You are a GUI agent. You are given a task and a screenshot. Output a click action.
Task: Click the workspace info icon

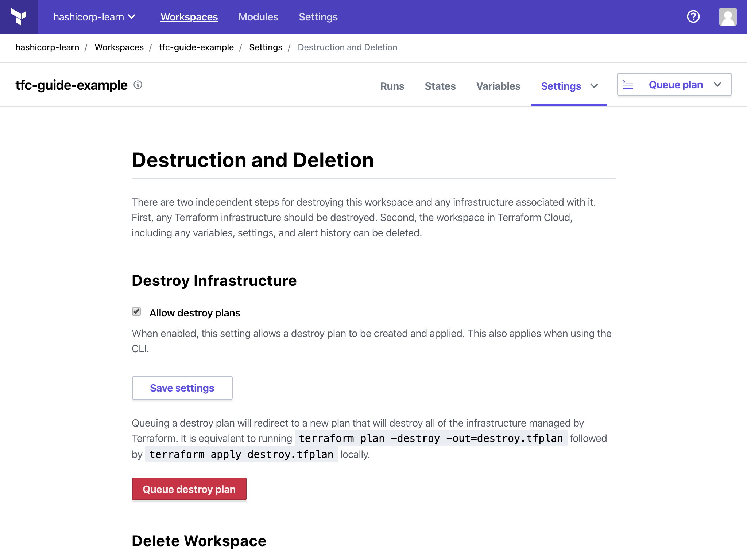[x=138, y=85]
